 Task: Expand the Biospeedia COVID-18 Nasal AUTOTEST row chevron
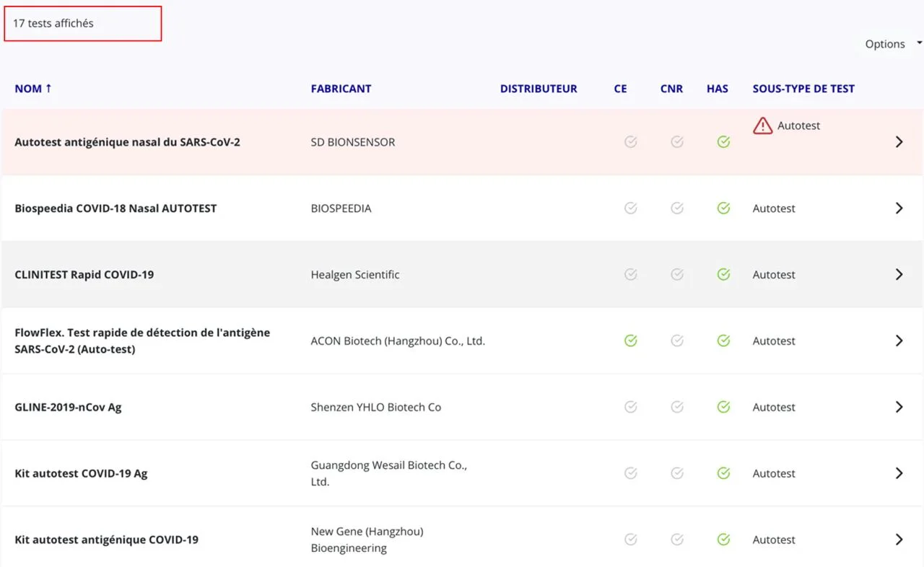[899, 208]
